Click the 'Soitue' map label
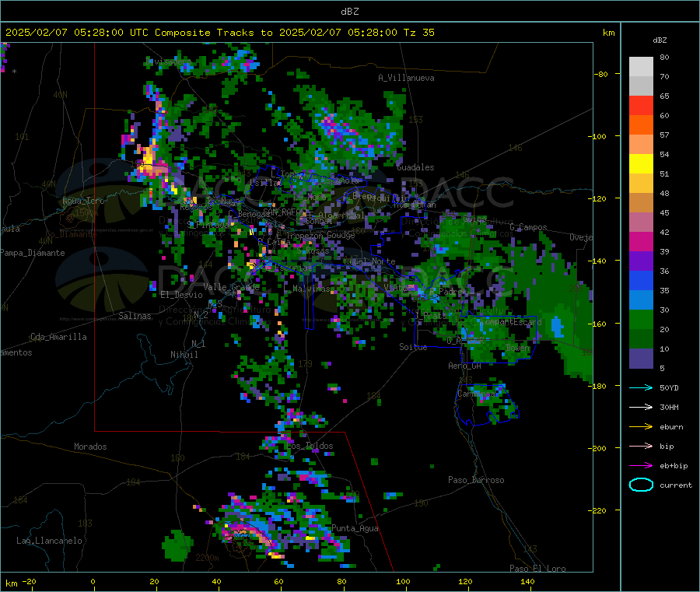700x592 pixels. coord(413,347)
